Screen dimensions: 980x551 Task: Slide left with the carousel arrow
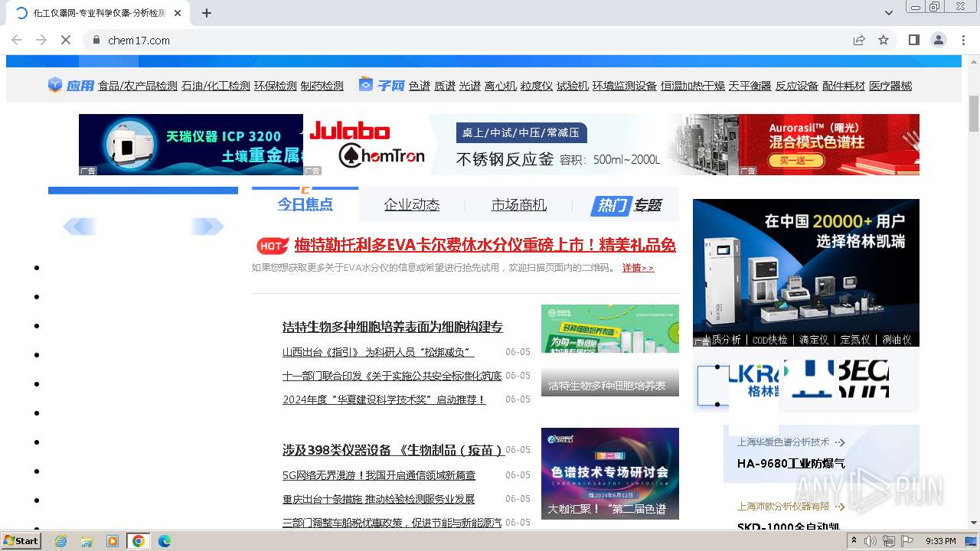click(x=80, y=226)
